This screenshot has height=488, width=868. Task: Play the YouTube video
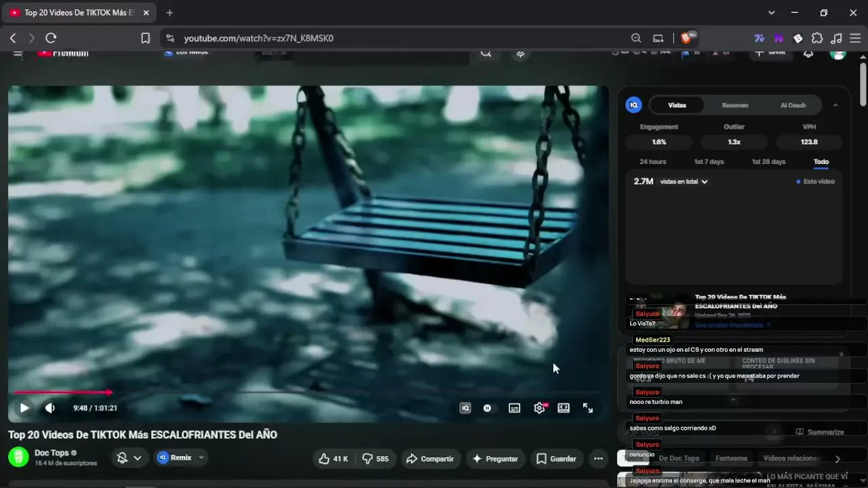pos(24,408)
